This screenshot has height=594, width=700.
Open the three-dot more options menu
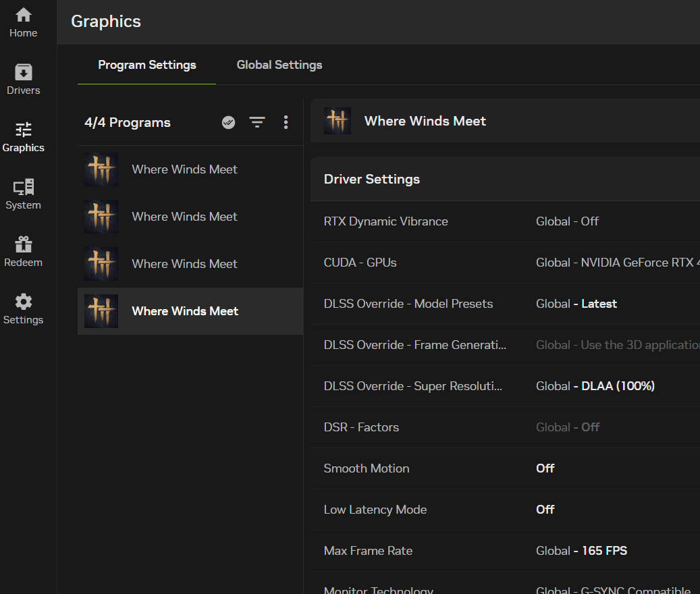tap(286, 122)
